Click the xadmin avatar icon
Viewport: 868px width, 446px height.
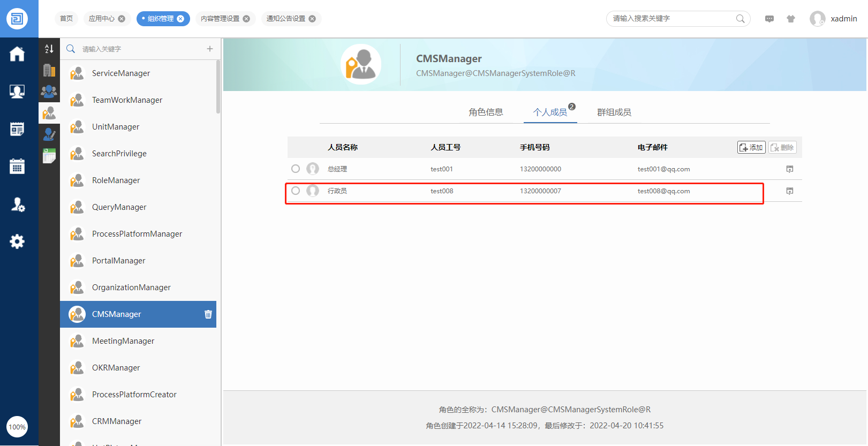(818, 19)
